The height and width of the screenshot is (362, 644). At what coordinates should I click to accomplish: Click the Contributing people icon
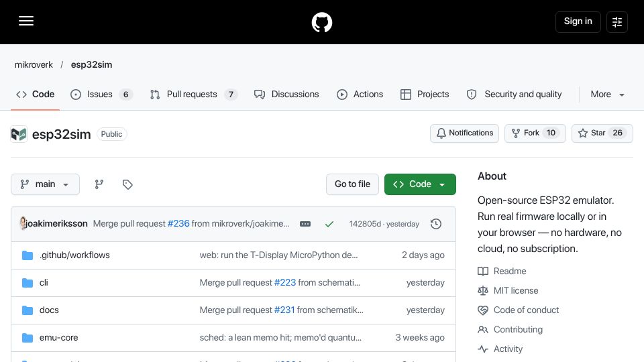click(x=483, y=330)
